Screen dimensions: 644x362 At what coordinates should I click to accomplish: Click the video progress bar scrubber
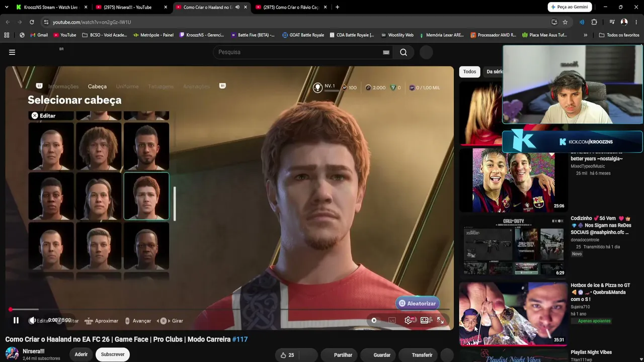coord(11,310)
